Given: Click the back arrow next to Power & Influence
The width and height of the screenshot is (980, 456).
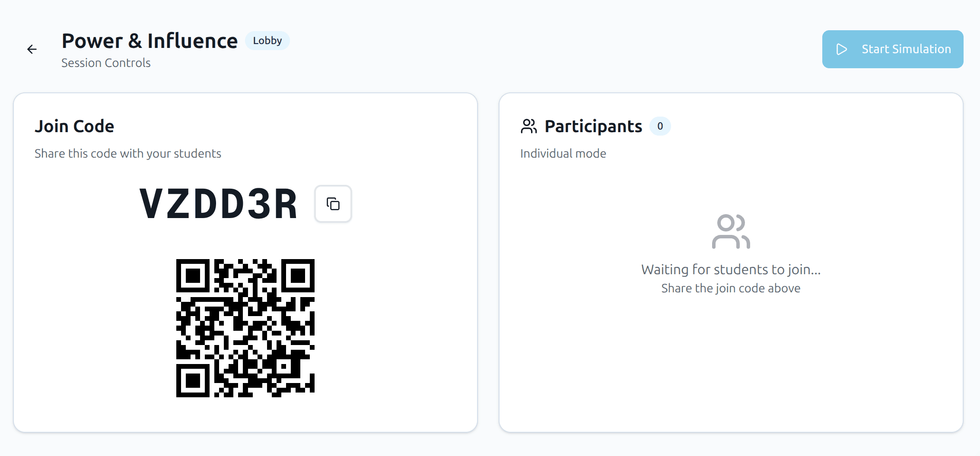Looking at the screenshot, I should pyautogui.click(x=32, y=49).
